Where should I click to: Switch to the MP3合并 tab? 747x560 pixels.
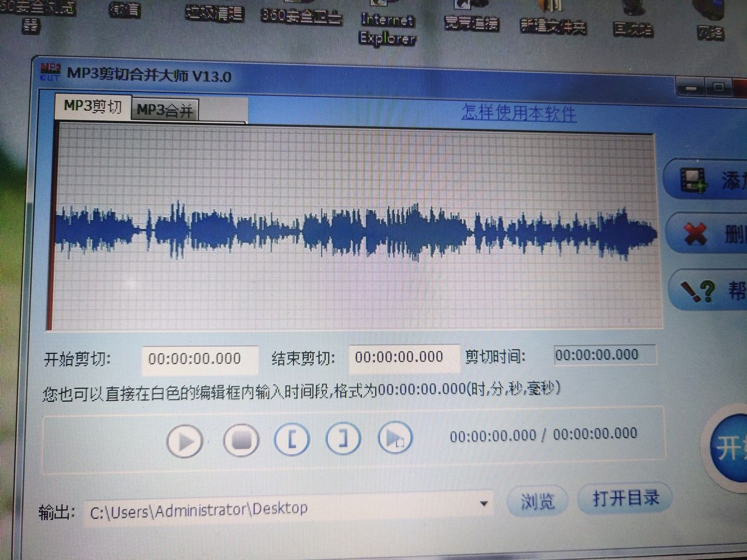pyautogui.click(x=165, y=110)
